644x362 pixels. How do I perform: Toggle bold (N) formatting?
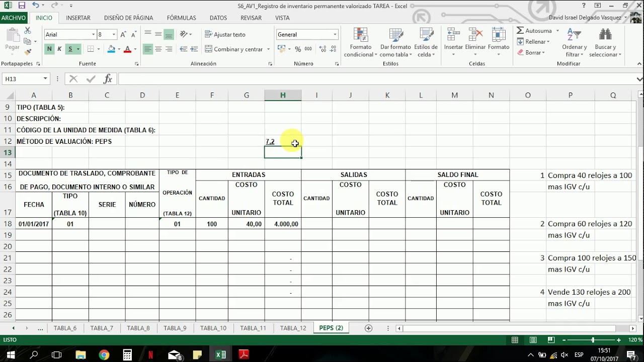click(x=49, y=49)
